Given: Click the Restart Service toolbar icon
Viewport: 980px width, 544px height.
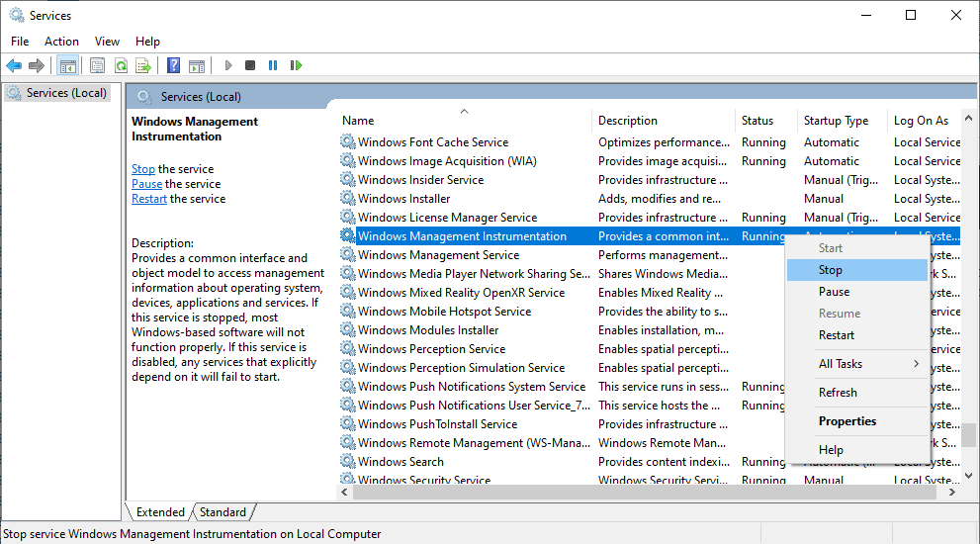Looking at the screenshot, I should pos(297,65).
